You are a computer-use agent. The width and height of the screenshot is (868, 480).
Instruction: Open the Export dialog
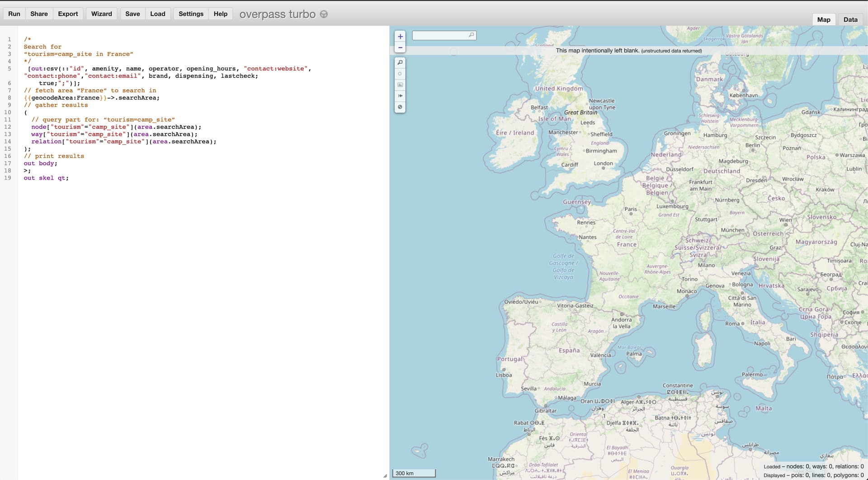click(x=68, y=14)
